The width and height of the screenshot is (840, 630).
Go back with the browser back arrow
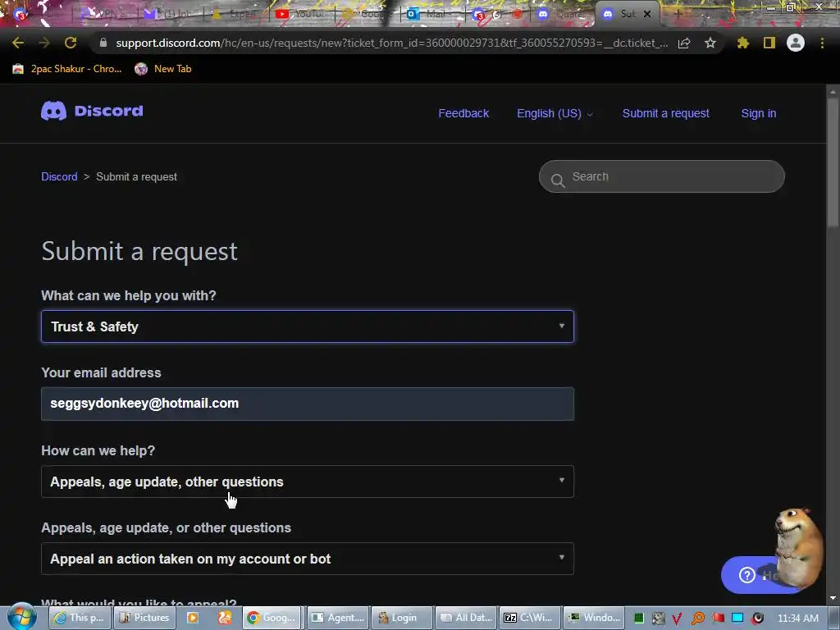pyautogui.click(x=18, y=43)
